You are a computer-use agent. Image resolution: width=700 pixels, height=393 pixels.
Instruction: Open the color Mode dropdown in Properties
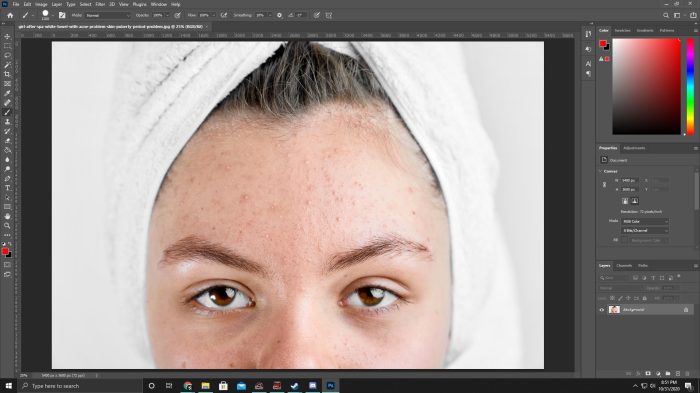click(x=645, y=221)
